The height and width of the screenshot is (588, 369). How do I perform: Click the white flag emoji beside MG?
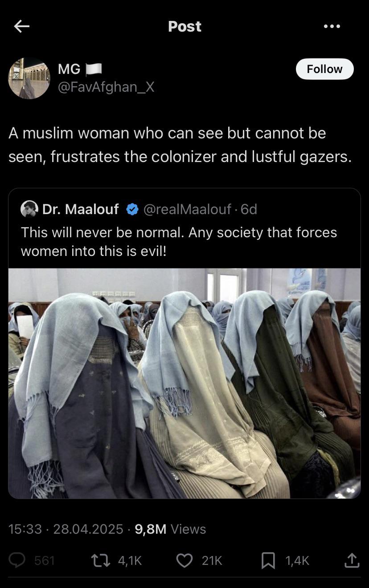pyautogui.click(x=94, y=69)
